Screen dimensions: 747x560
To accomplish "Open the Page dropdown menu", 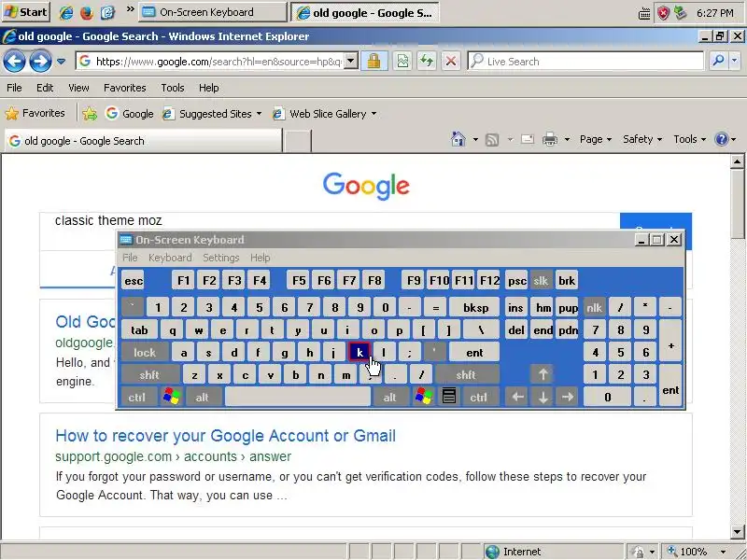I will pos(596,139).
